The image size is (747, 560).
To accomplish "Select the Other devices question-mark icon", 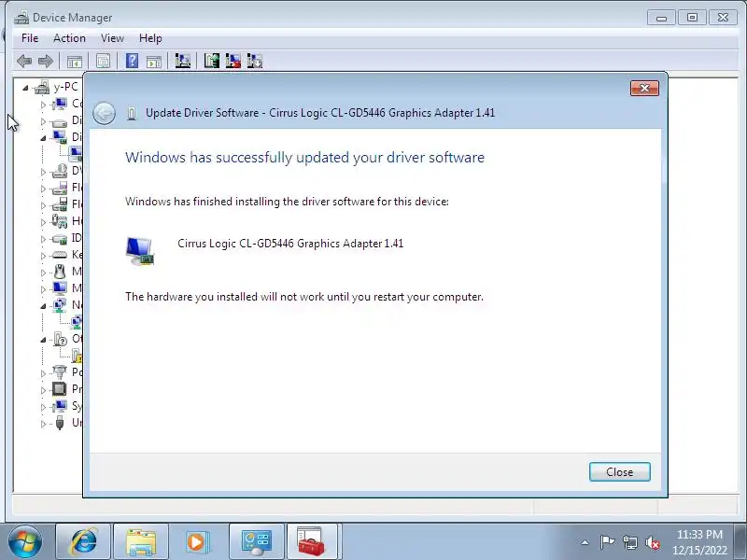I will pyautogui.click(x=60, y=339).
